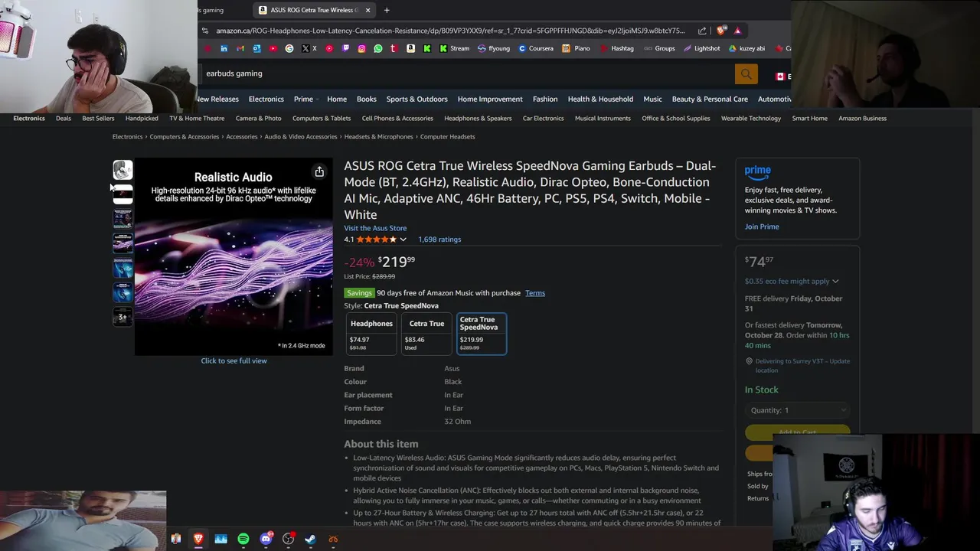The height and width of the screenshot is (551, 980).
Task: Click the Update location link
Action: [x=802, y=366]
